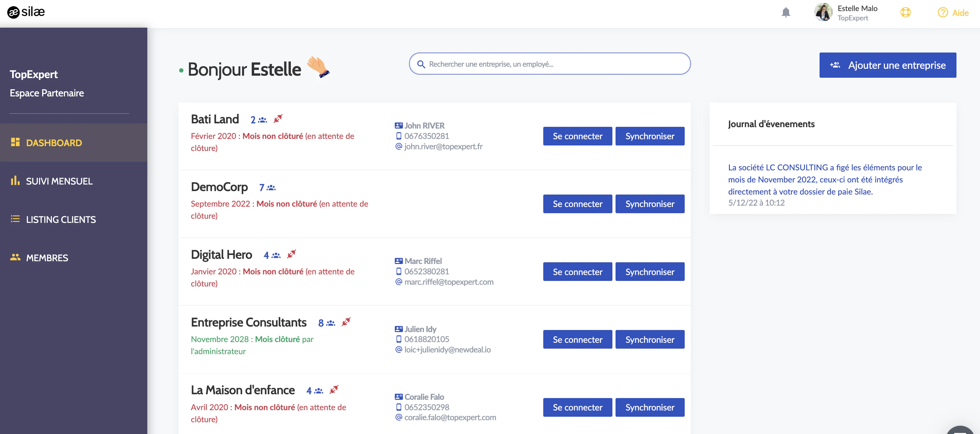Click Entreprise Consultants' employee count icon
The width and height of the screenshot is (980, 434).
[331, 323]
